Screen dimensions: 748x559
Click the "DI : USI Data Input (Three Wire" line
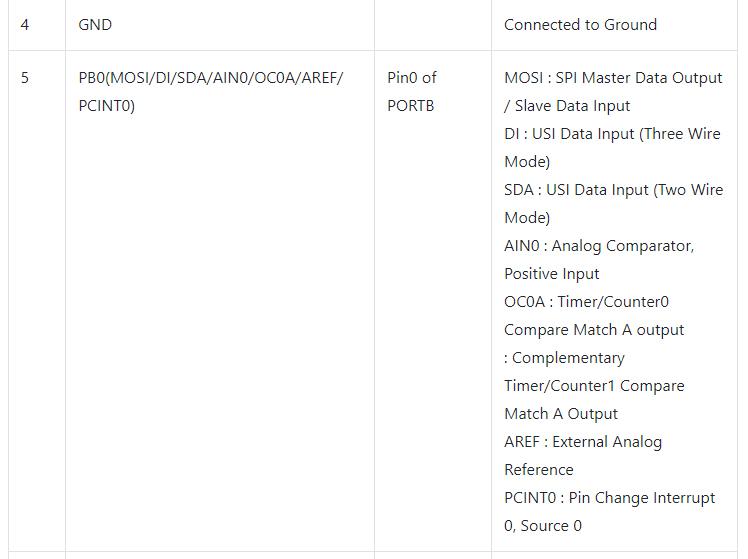612,134
